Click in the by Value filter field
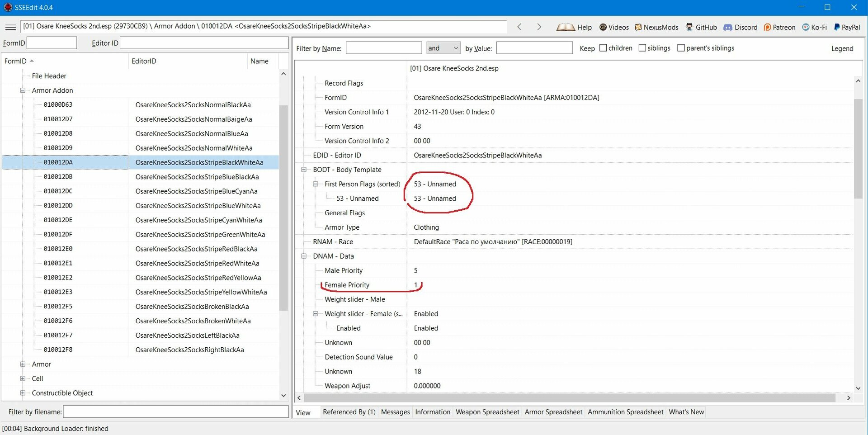 pyautogui.click(x=534, y=48)
